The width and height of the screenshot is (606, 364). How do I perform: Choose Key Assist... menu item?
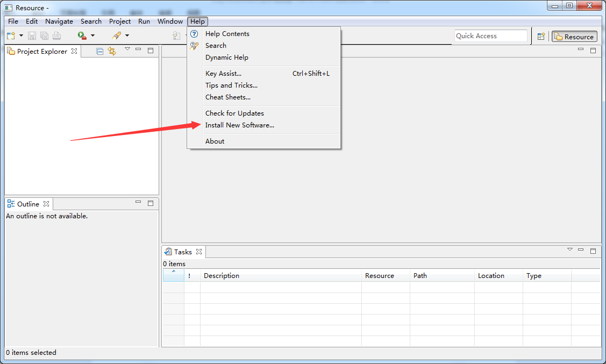point(263,74)
